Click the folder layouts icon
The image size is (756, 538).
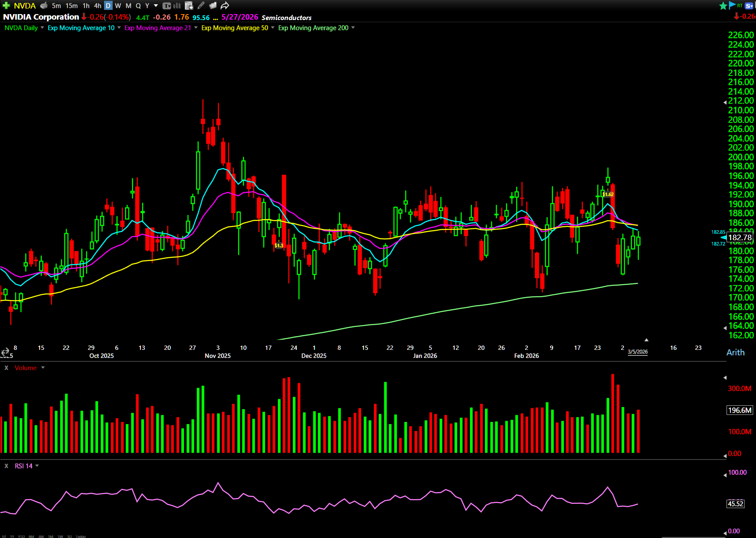[213, 6]
